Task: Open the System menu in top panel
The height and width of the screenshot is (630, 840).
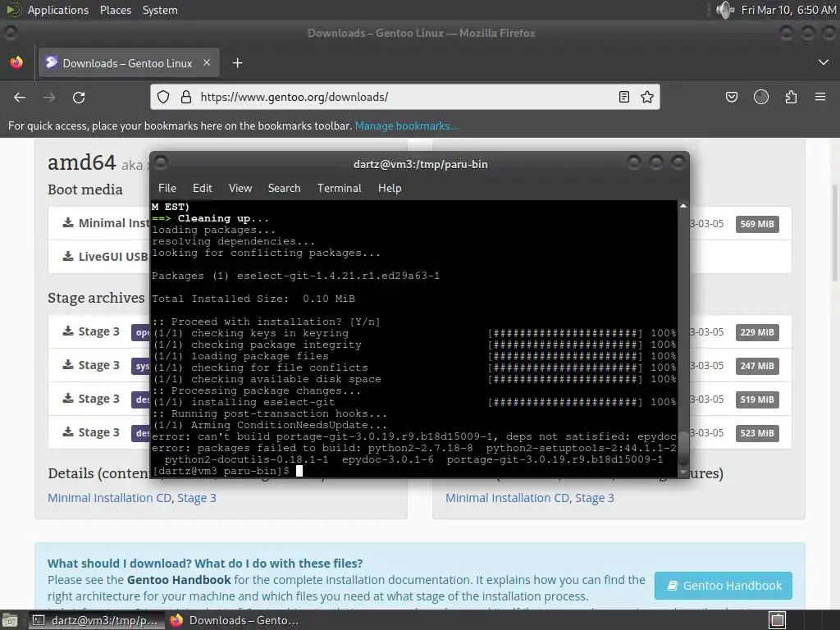Action: 160,10
